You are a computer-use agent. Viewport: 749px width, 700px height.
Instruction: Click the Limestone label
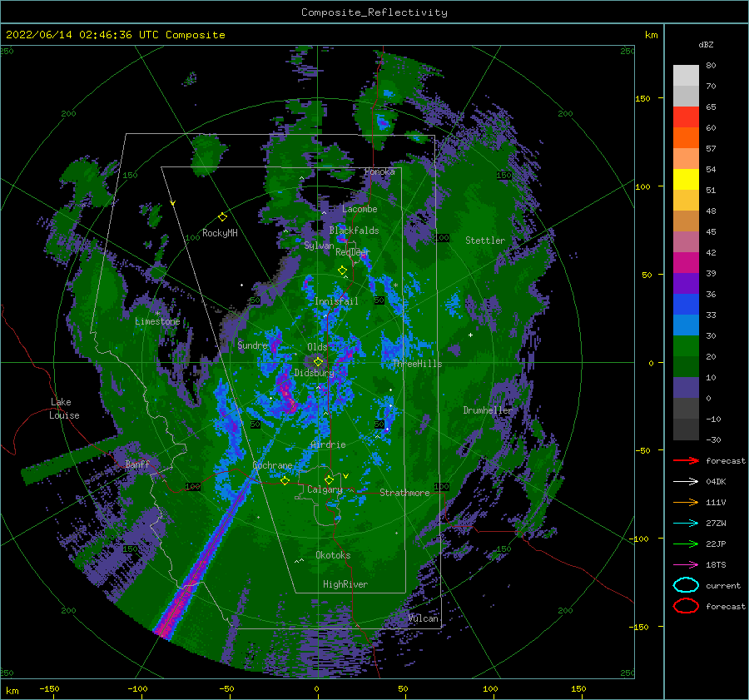157,321
